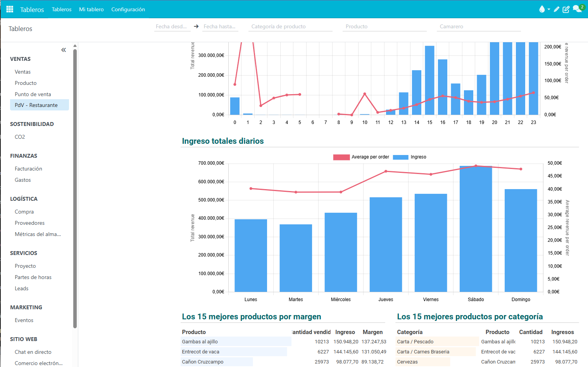The height and width of the screenshot is (367, 588).
Task: Open the Producto filter field
Action: pos(385,26)
